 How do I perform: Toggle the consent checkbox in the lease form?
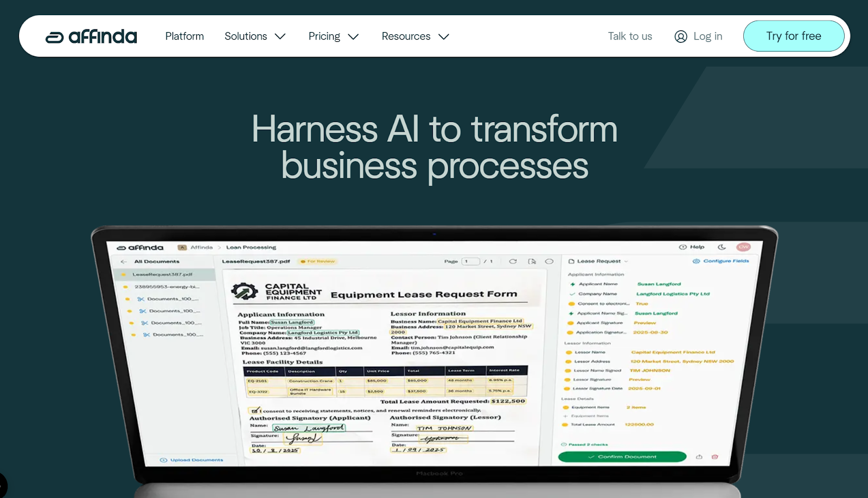point(254,411)
